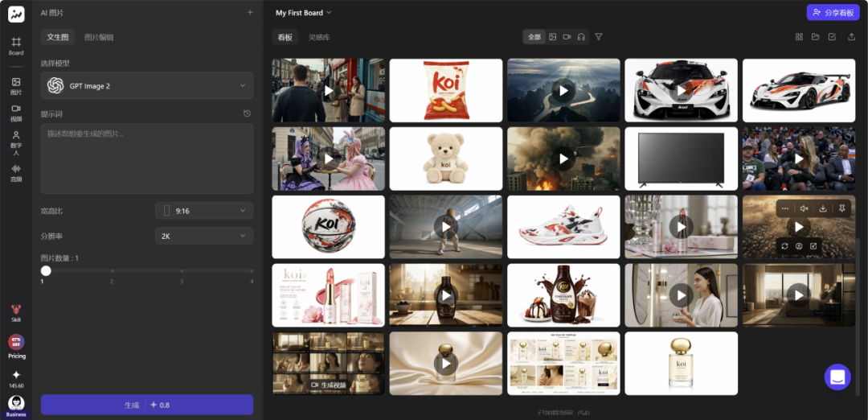Open the Koi basketball thumbnail
Viewport: 868px width, 420px height.
click(328, 227)
